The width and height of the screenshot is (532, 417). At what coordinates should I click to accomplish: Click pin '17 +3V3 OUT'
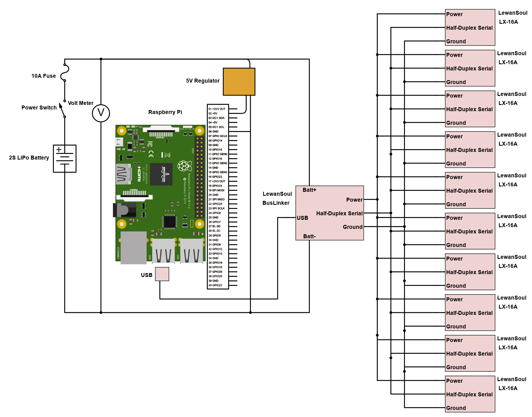(x=217, y=181)
